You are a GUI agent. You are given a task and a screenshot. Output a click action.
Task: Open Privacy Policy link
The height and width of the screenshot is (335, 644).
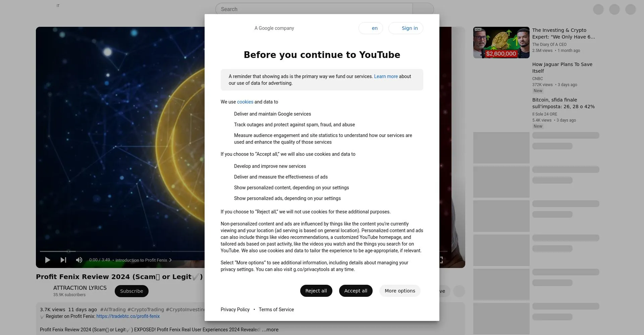point(235,310)
